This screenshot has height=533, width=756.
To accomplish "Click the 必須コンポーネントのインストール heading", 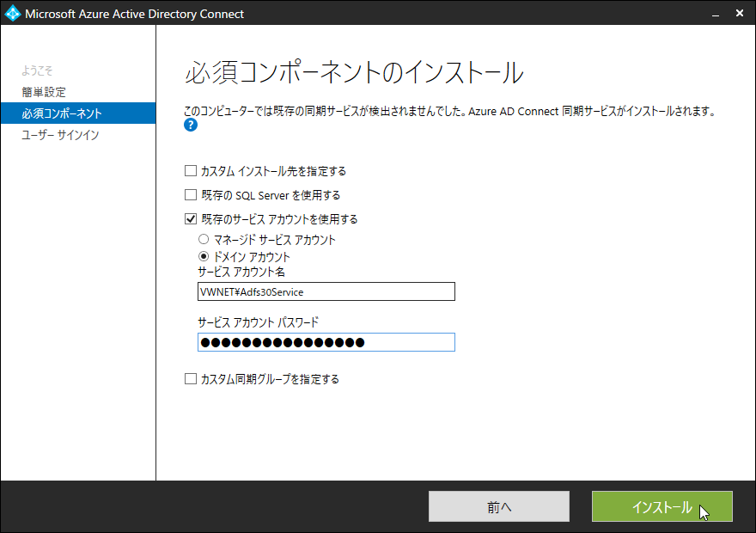I will (x=354, y=73).
